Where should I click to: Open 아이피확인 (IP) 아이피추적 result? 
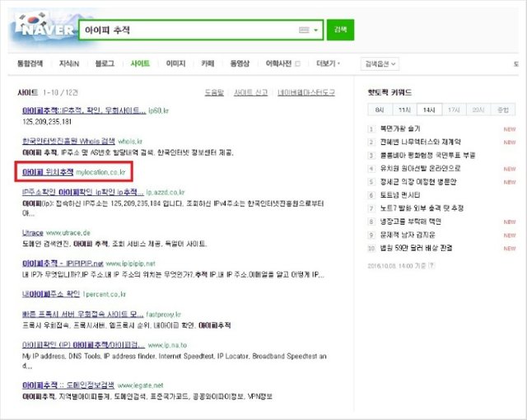coord(83,345)
